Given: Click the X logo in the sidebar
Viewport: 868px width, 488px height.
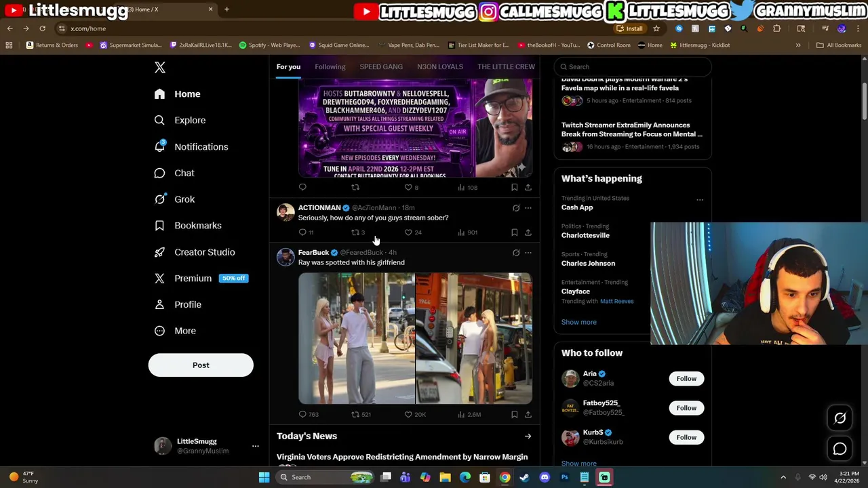Looking at the screenshot, I should coord(160,67).
